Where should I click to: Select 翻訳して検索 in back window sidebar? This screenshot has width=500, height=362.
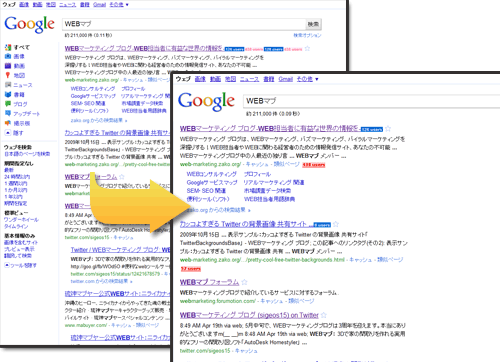click(18, 256)
